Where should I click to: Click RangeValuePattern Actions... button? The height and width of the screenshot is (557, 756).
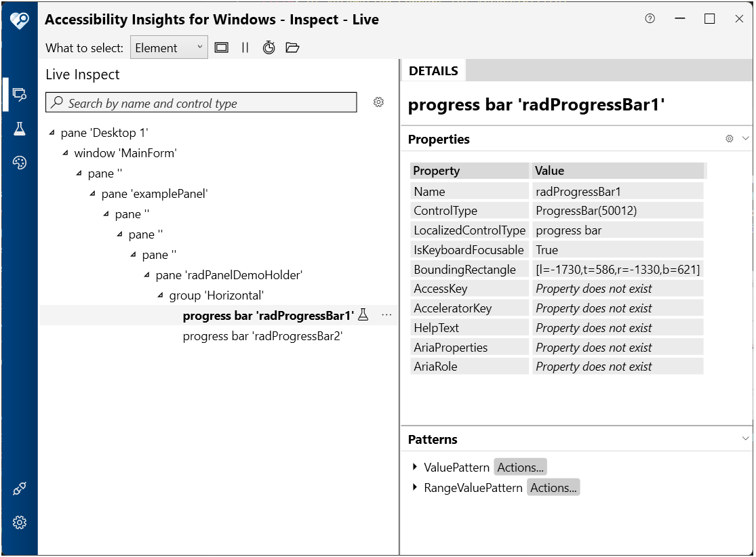coord(553,487)
